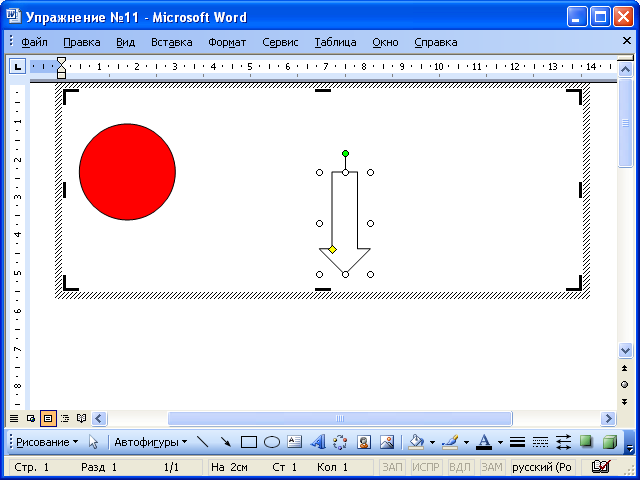Switch to Normal view

[14, 418]
